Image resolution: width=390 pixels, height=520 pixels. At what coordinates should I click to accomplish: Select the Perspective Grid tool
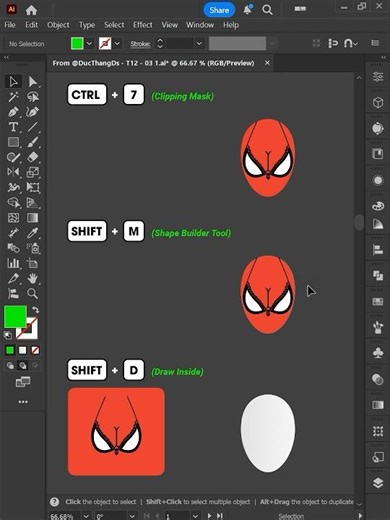[33, 202]
